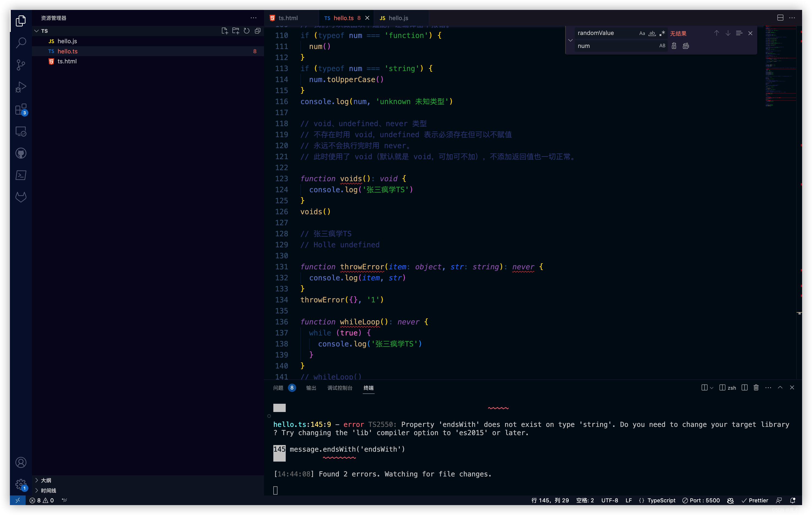This screenshot has height=515, width=812.
Task: Open the Explorer view in activity bar
Action: 21,21
